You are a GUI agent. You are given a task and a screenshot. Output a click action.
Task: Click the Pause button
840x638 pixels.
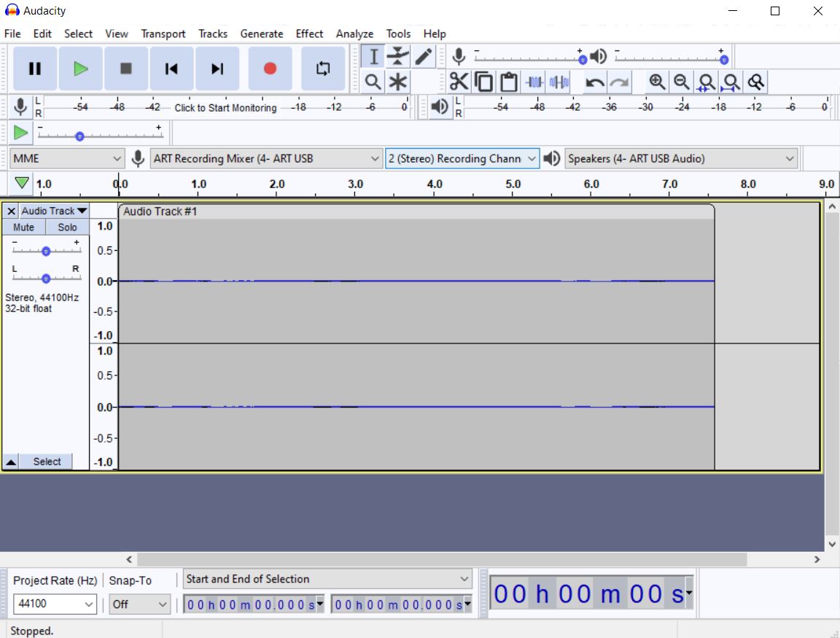(x=35, y=69)
